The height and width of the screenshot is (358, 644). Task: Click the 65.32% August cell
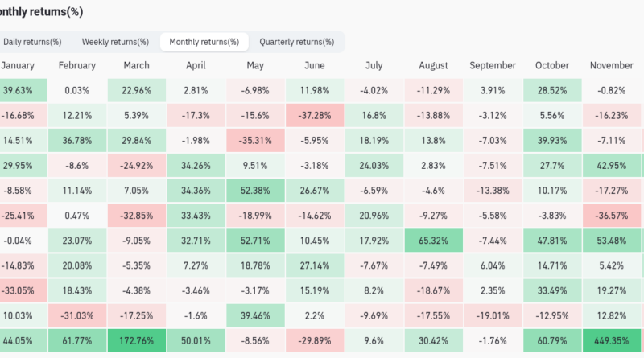435,241
